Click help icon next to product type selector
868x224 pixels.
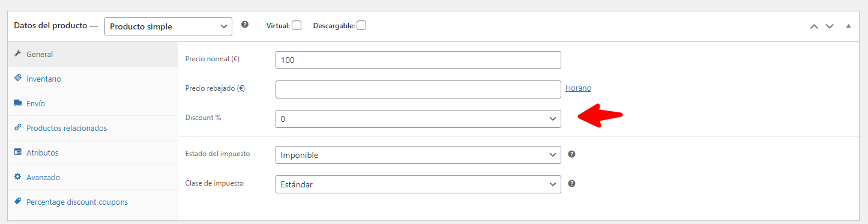click(x=244, y=25)
